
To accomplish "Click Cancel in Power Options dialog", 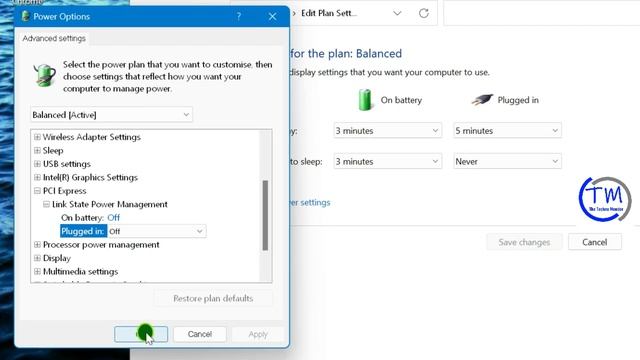I will [x=200, y=334].
